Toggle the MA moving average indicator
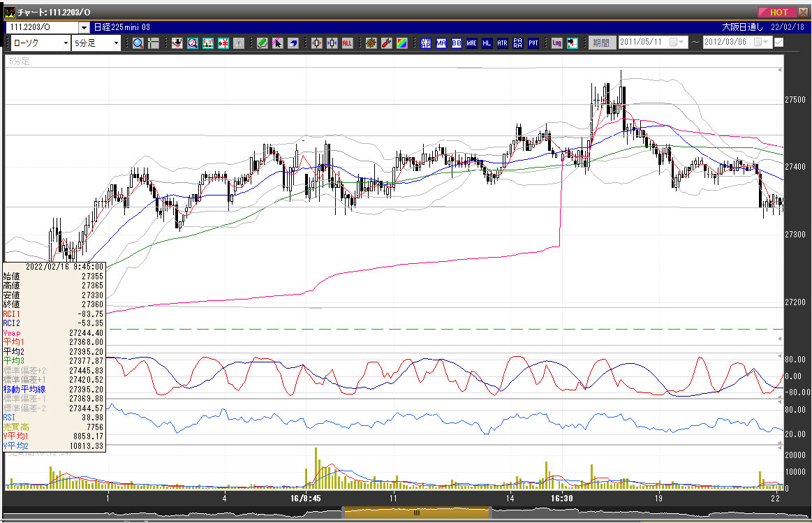Image resolution: width=812 pixels, height=523 pixels. [441, 43]
